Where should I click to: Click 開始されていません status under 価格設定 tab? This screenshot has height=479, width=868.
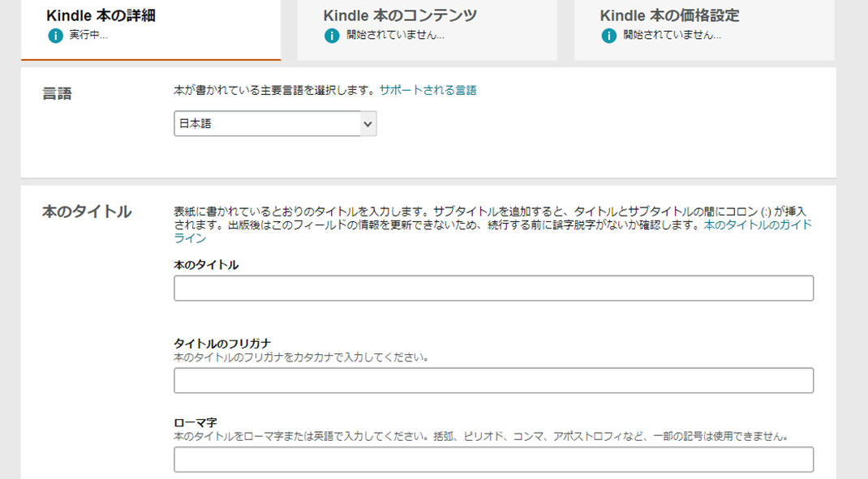click(672, 36)
